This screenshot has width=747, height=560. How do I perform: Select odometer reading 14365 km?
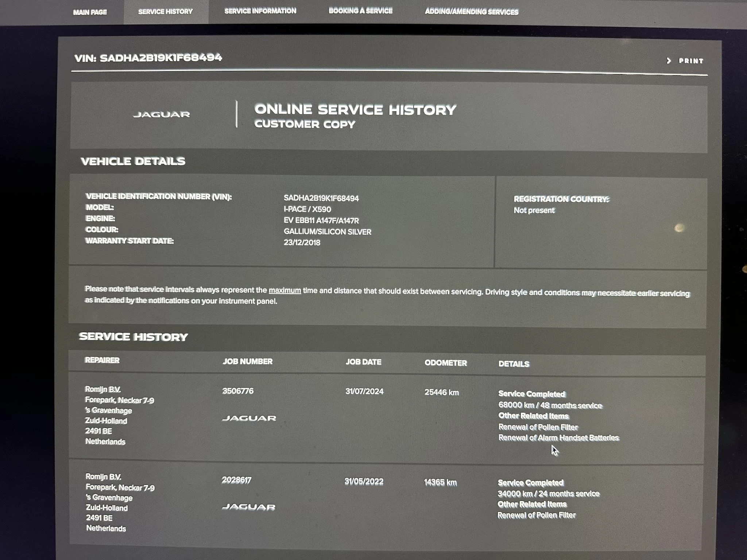440,482
